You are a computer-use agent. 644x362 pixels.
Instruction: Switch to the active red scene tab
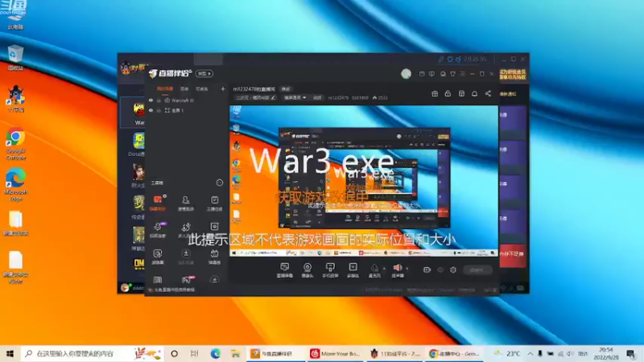click(165, 88)
